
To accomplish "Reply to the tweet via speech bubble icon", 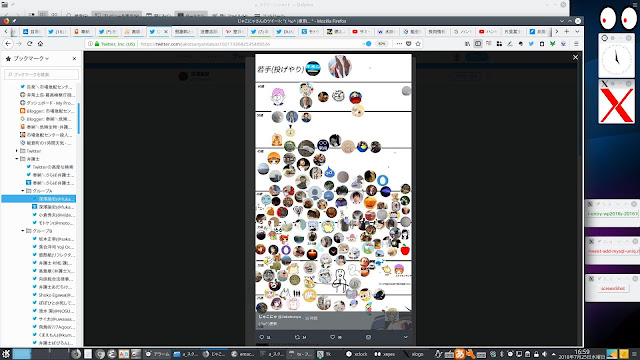I will [262, 337].
